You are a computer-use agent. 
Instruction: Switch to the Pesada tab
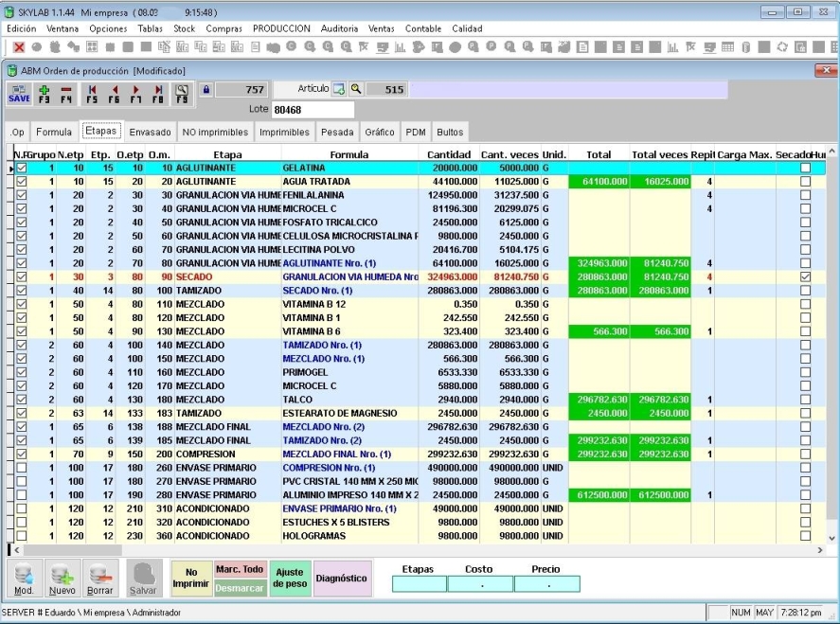[x=337, y=133]
